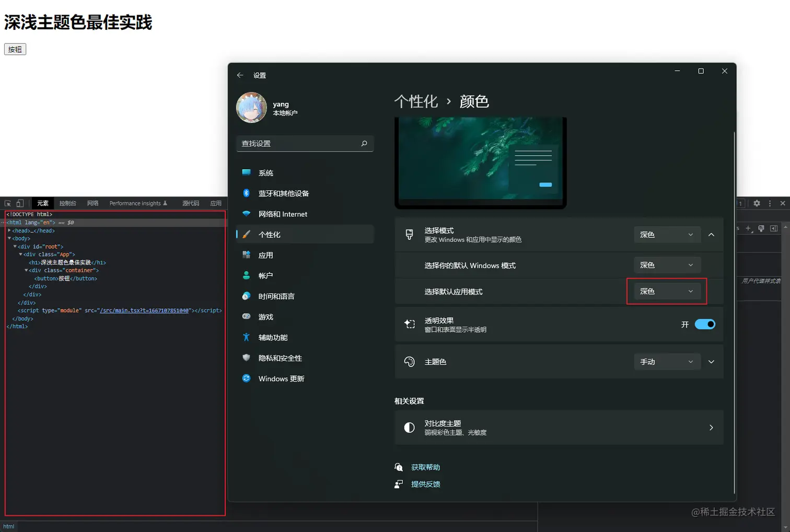Switch to the 网络 DevTools tab
This screenshot has width=790, height=532.
93,203
